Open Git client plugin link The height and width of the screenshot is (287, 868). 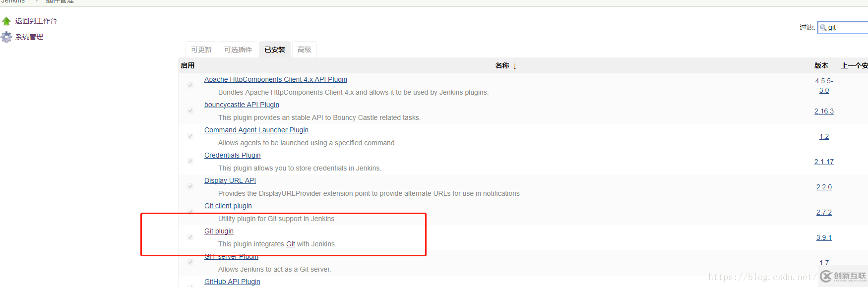[228, 206]
